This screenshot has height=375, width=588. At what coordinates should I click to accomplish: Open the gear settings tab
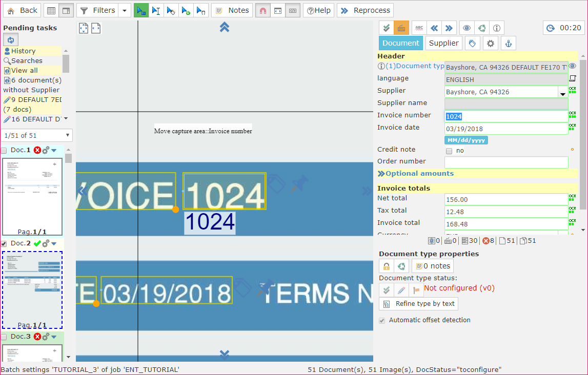[491, 43]
